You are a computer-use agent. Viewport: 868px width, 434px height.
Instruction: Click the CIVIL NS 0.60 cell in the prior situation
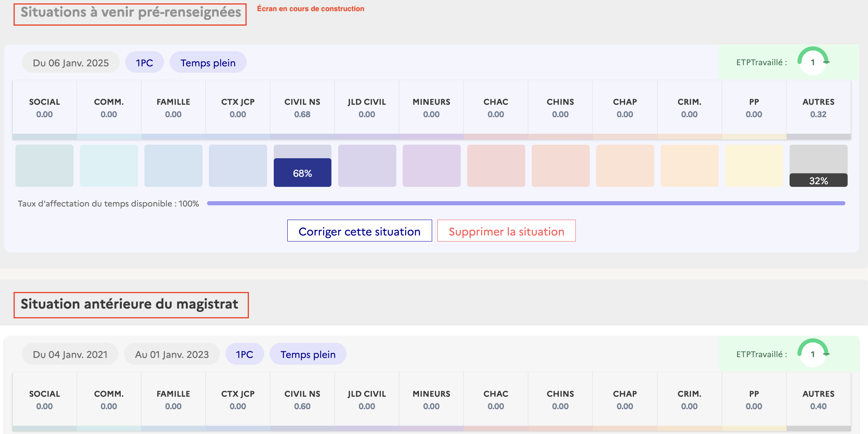click(x=302, y=400)
